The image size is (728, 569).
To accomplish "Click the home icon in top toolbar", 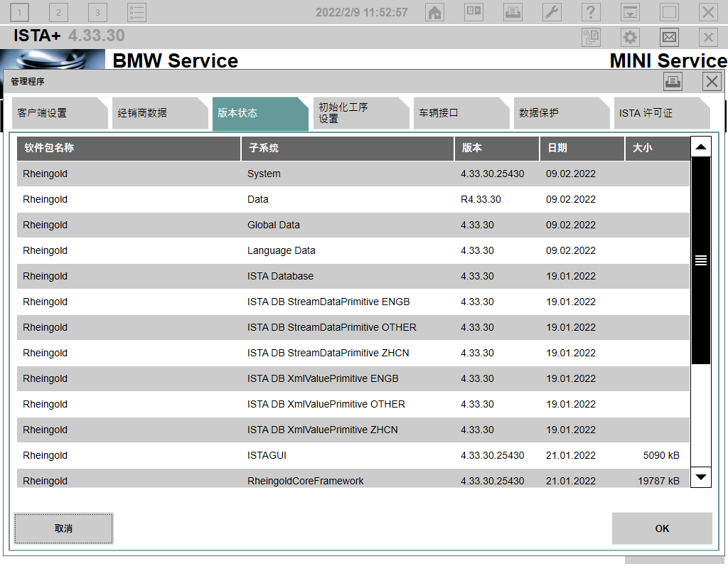I will tap(434, 12).
